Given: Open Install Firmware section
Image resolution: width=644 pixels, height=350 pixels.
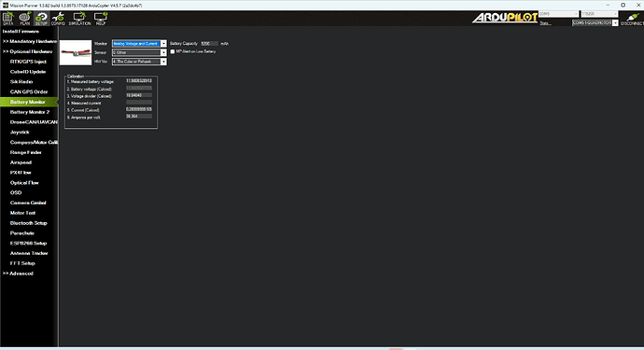Looking at the screenshot, I should (21, 32).
